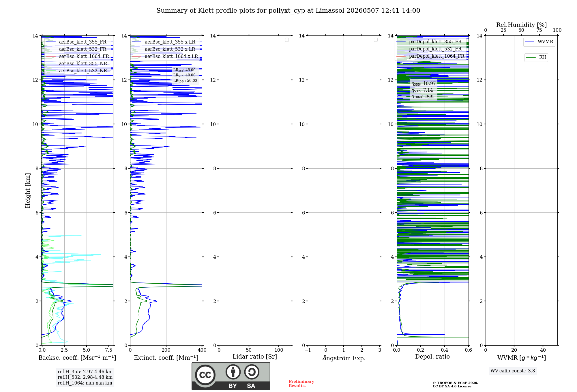Click legend entry aerBsc_klett_355_NR
The image size is (577, 392).
click(77, 63)
